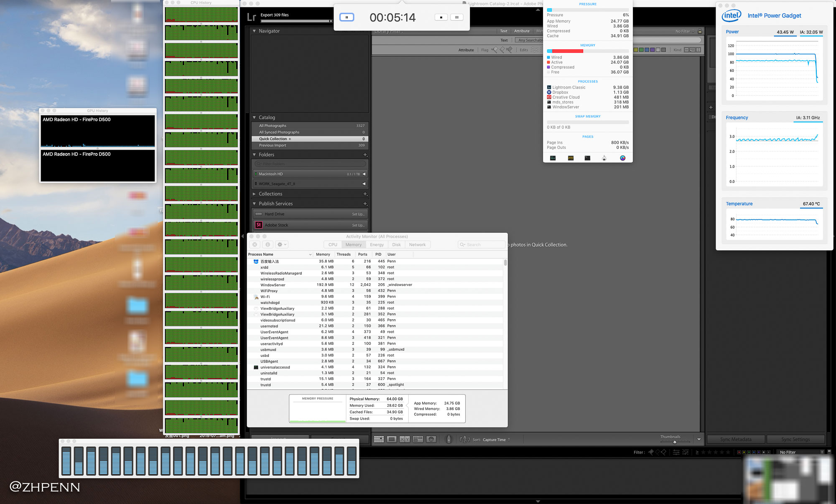Open the Disk tab in Activity Monitor
This screenshot has width=836, height=504.
click(396, 245)
